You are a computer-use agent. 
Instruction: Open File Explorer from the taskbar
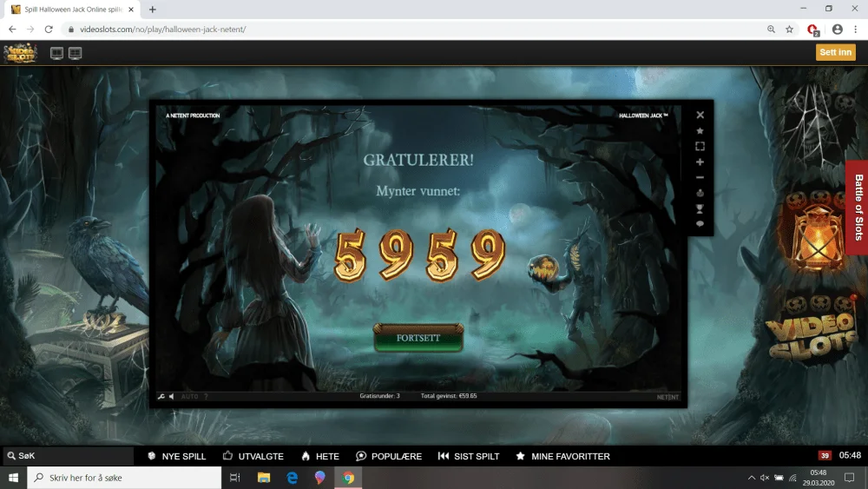pyautogui.click(x=264, y=478)
